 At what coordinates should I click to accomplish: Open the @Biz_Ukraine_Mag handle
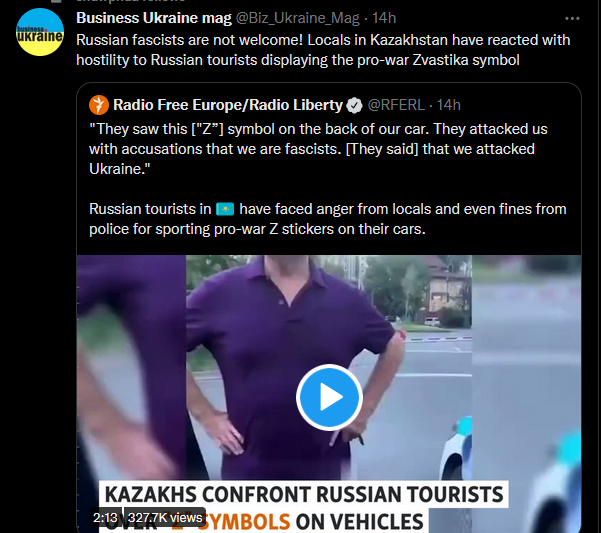tap(297, 18)
